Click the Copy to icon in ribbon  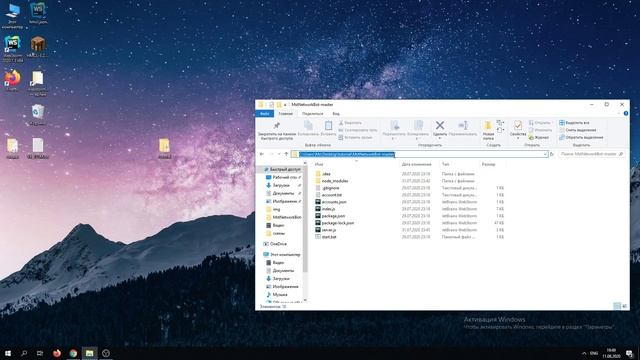[x=418, y=125]
